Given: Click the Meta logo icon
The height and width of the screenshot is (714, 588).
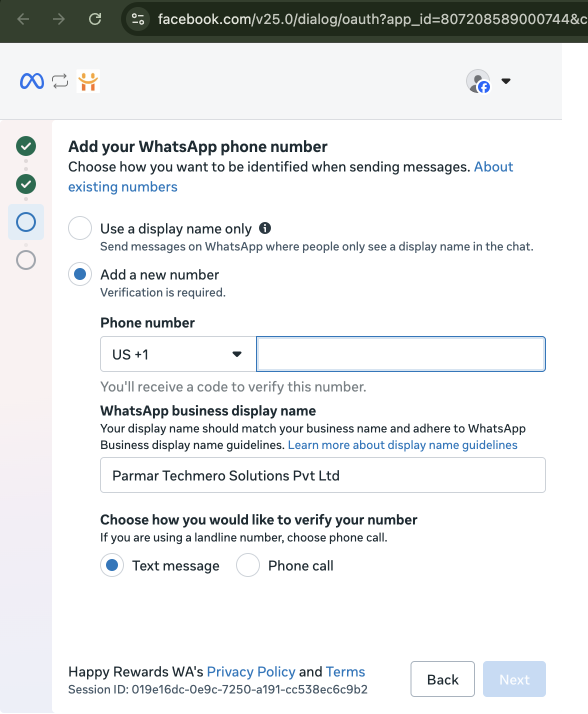Looking at the screenshot, I should click(x=32, y=81).
